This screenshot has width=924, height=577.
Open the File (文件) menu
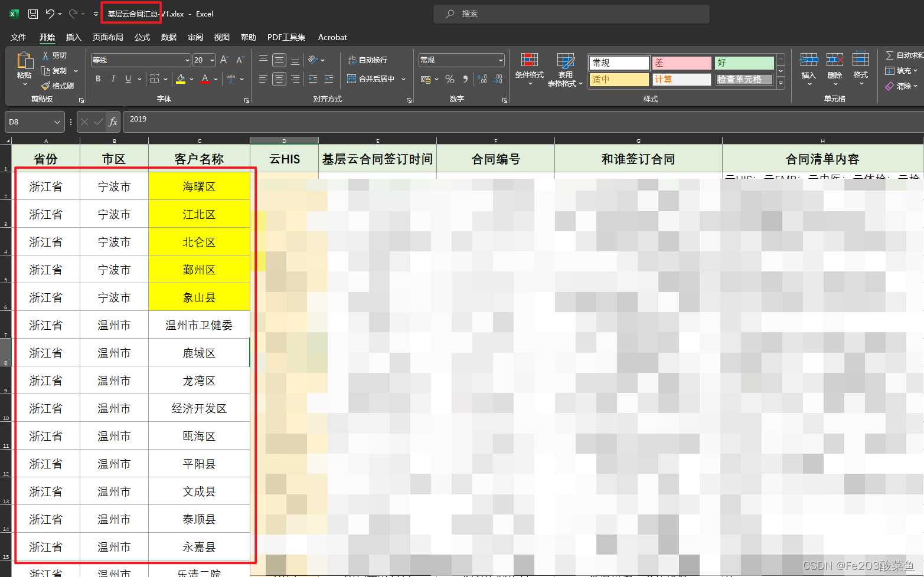pos(18,37)
